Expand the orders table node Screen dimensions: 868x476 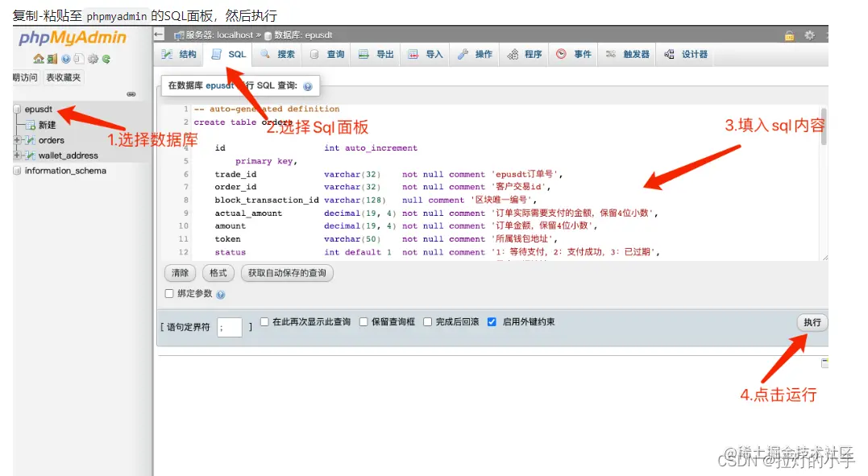click(x=17, y=139)
